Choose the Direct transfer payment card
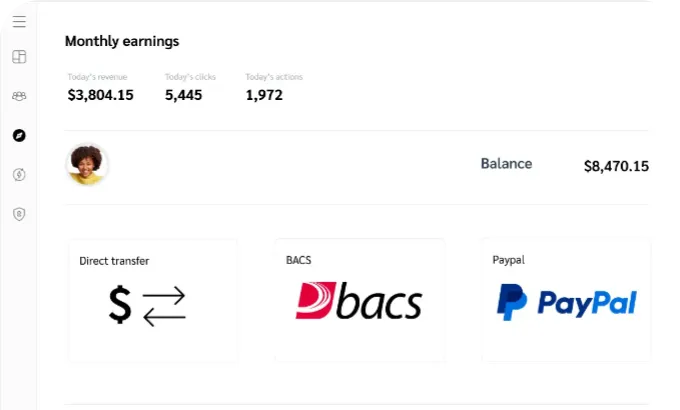 pyautogui.click(x=153, y=299)
